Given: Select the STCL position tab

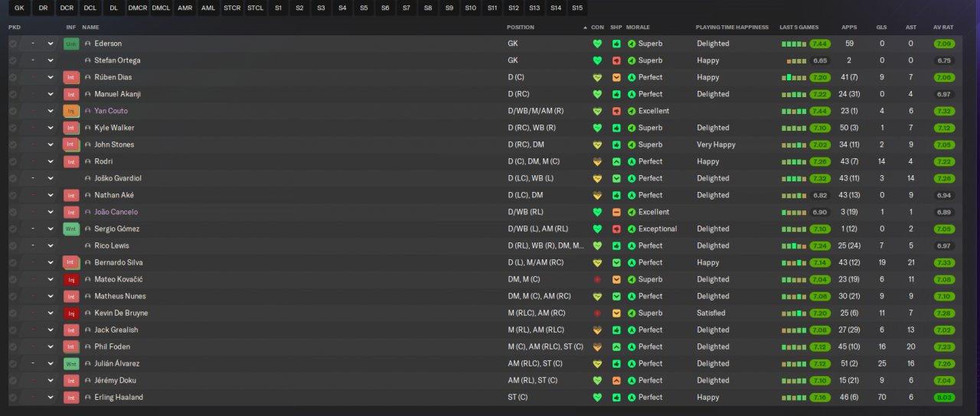Looking at the screenshot, I should [255, 8].
